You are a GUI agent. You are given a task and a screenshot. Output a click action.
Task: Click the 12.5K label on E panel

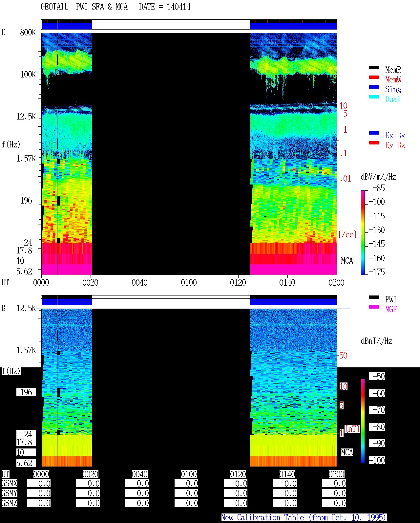pyautogui.click(x=26, y=116)
